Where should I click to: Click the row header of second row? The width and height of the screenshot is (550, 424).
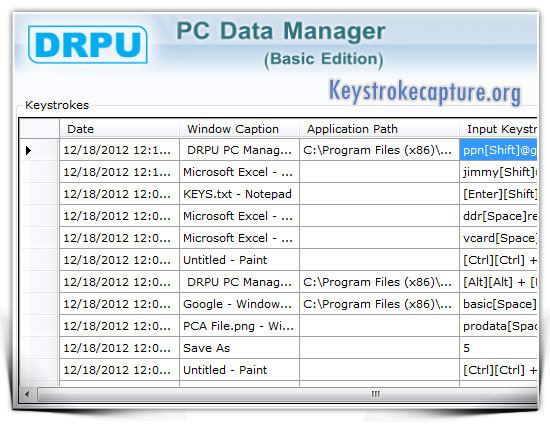(x=39, y=172)
